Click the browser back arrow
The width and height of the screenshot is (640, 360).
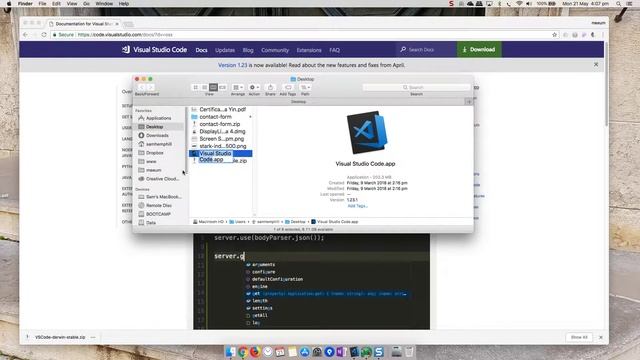25,35
